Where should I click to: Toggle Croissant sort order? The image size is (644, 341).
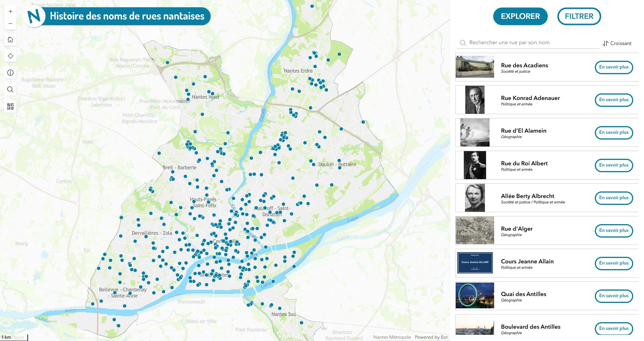(617, 43)
